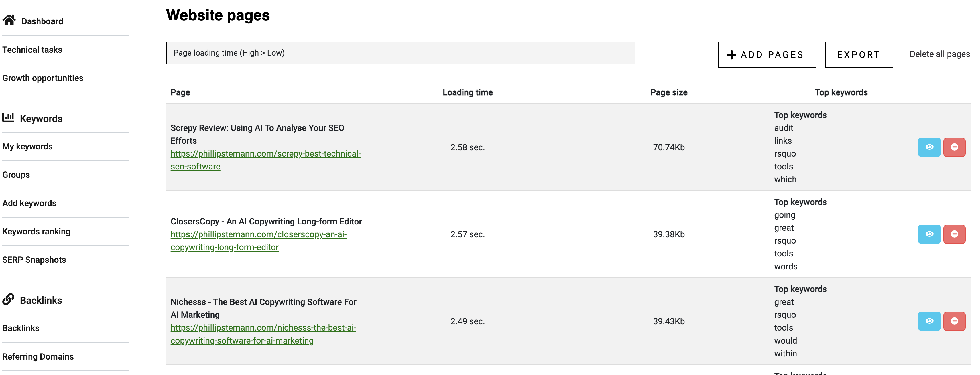
Task: Click the 2.58 sec. loading time value
Action: 468,147
